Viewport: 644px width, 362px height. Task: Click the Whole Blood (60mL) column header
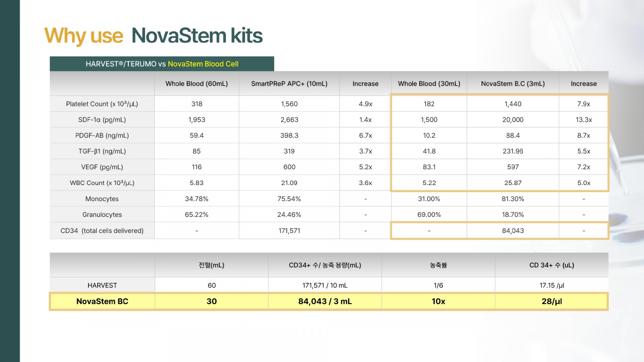point(197,84)
